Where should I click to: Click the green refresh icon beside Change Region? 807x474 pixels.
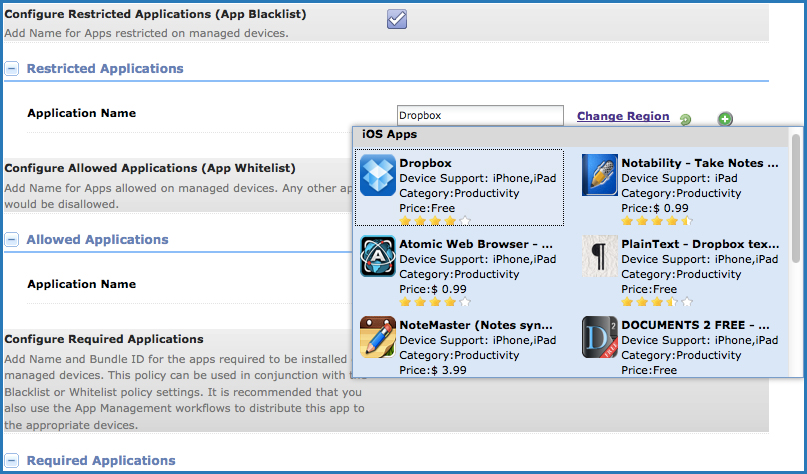pos(686,120)
